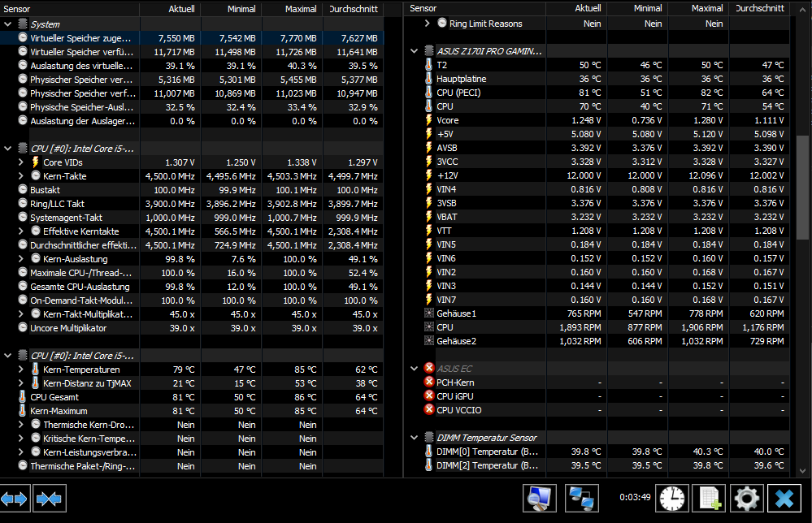Image resolution: width=812 pixels, height=523 pixels.
Task: Select the Gesamte CPU-Auslastung row
Action: 192,287
